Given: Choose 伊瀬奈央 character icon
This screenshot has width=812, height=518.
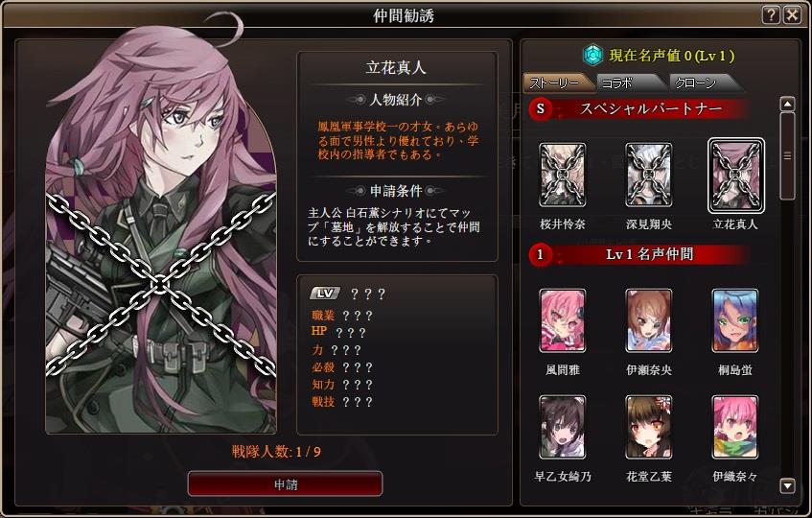Looking at the screenshot, I should pyautogui.click(x=649, y=320).
